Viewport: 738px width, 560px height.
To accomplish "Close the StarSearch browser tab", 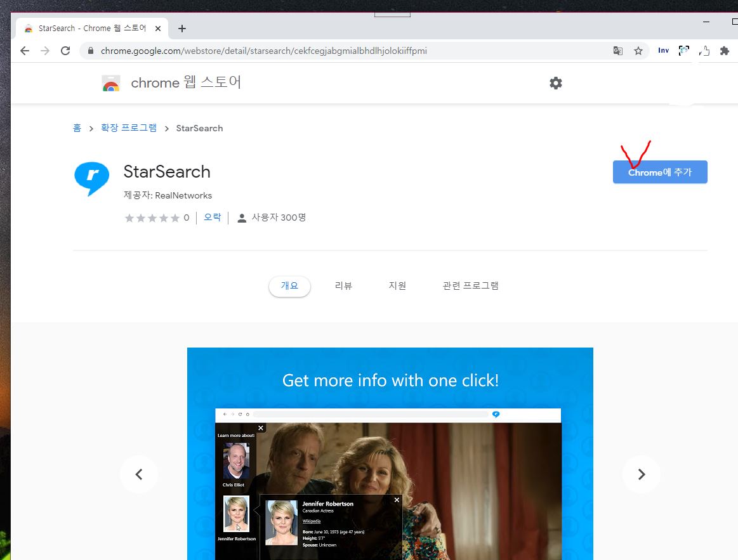I will point(158,29).
